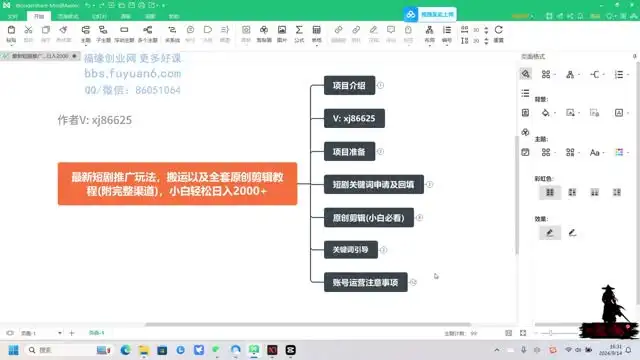Add a Relationship line (关系线)

click(x=172, y=33)
